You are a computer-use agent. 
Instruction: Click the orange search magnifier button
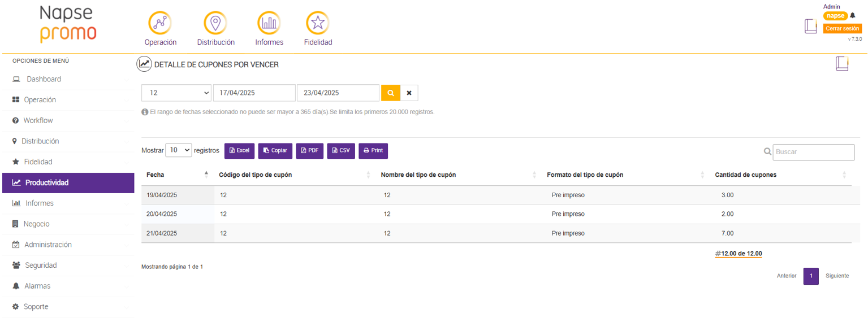391,93
